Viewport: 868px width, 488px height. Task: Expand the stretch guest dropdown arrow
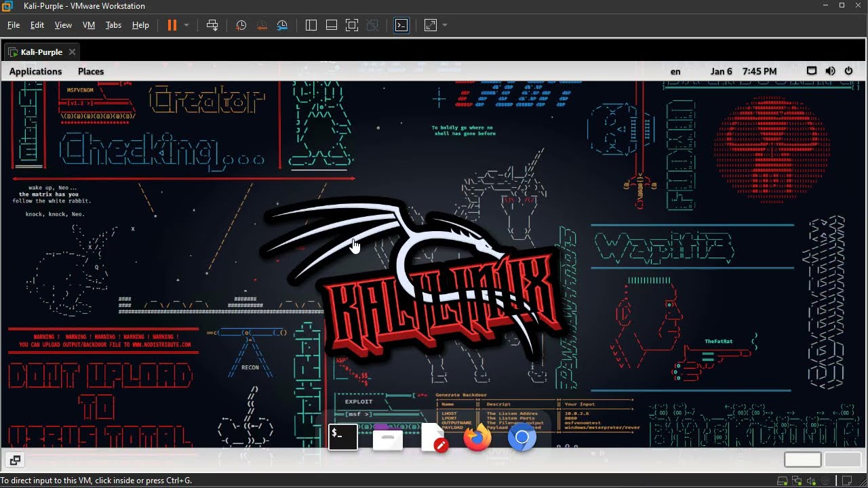(x=445, y=25)
